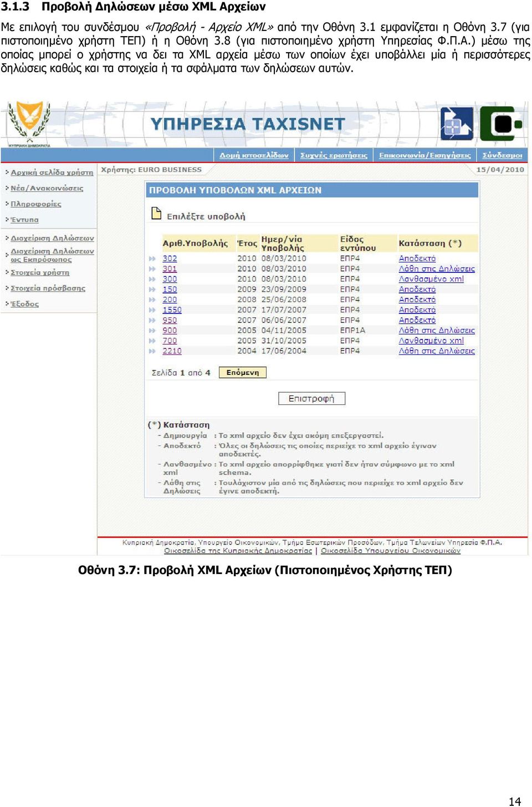Click the ΥΠΗΡΕΣΙΑ TAXISNET banner title
Image resolution: width=532 pixels, height=807 pixels.
point(248,124)
